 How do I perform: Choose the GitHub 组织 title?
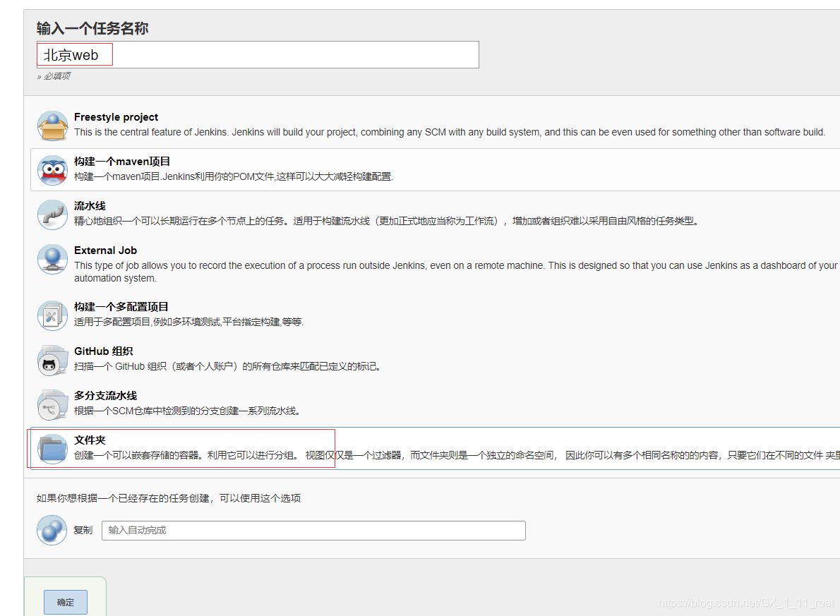[103, 351]
